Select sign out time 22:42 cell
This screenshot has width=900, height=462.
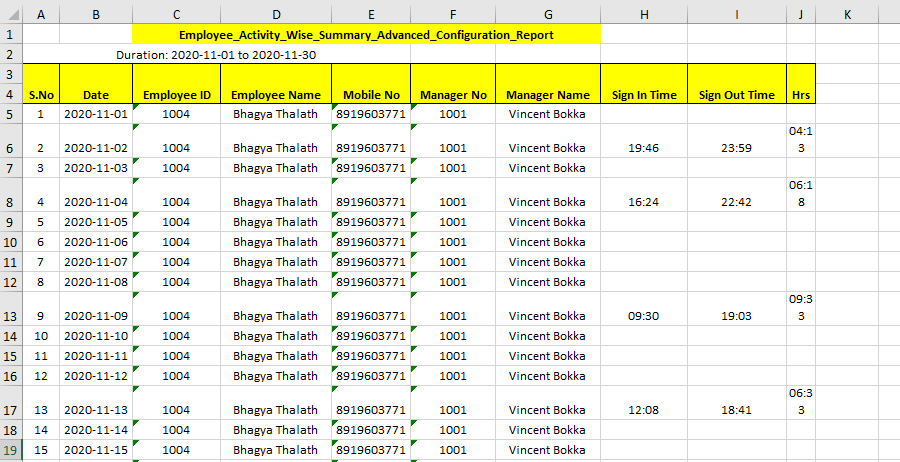tap(736, 202)
